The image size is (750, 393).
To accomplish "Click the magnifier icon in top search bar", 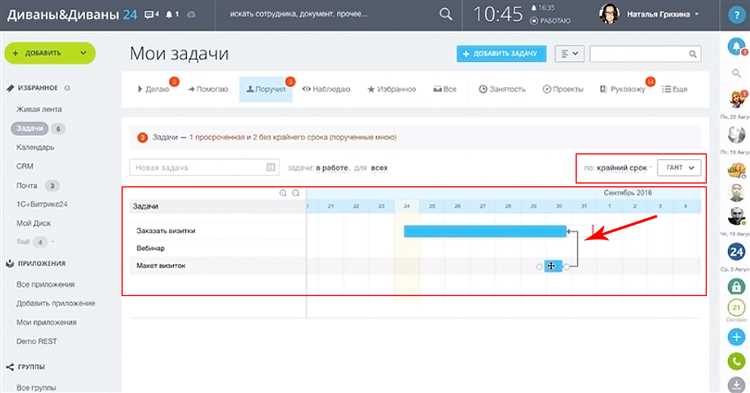I will (x=445, y=14).
